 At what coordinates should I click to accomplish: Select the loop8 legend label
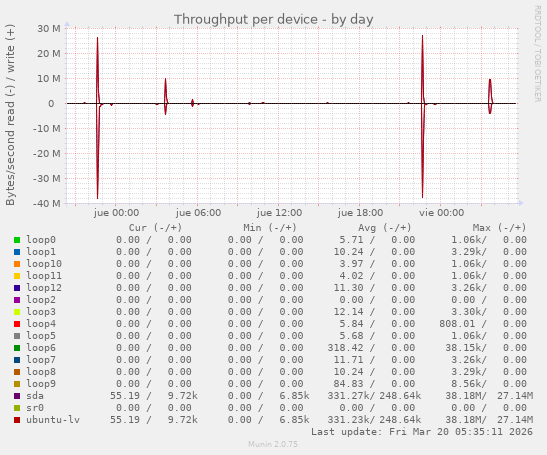pyautogui.click(x=41, y=372)
